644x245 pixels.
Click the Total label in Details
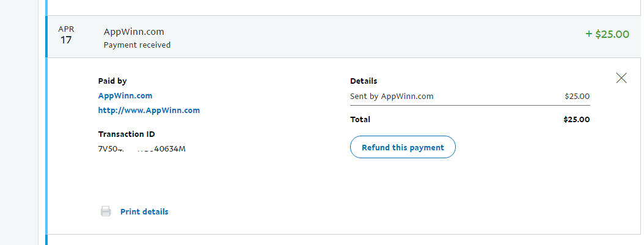click(360, 120)
